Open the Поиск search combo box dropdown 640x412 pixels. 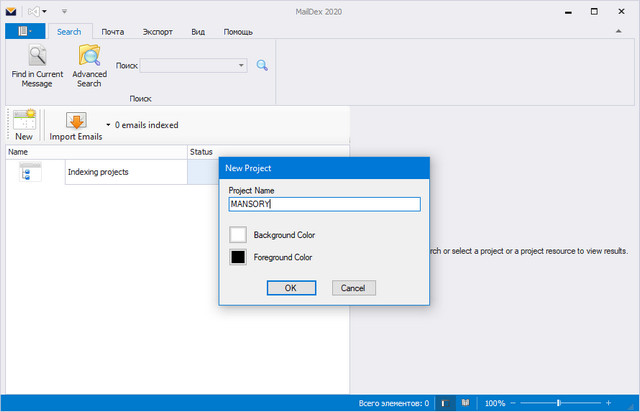click(x=241, y=65)
